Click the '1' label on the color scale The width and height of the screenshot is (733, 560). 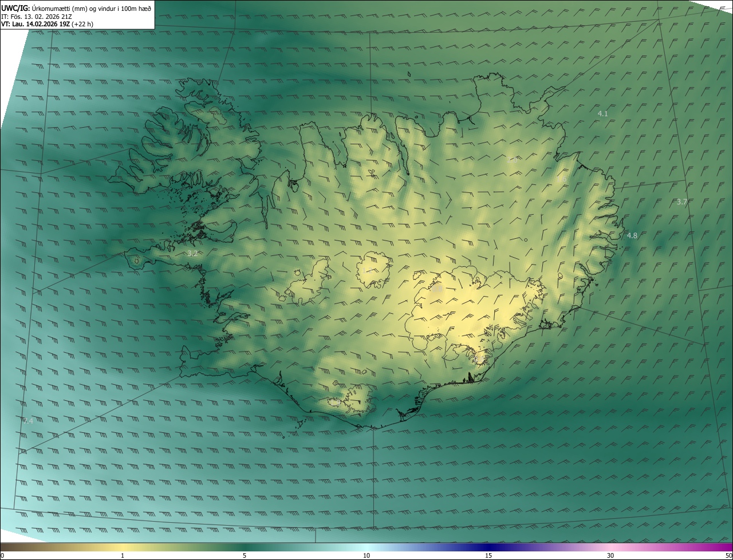click(x=123, y=555)
